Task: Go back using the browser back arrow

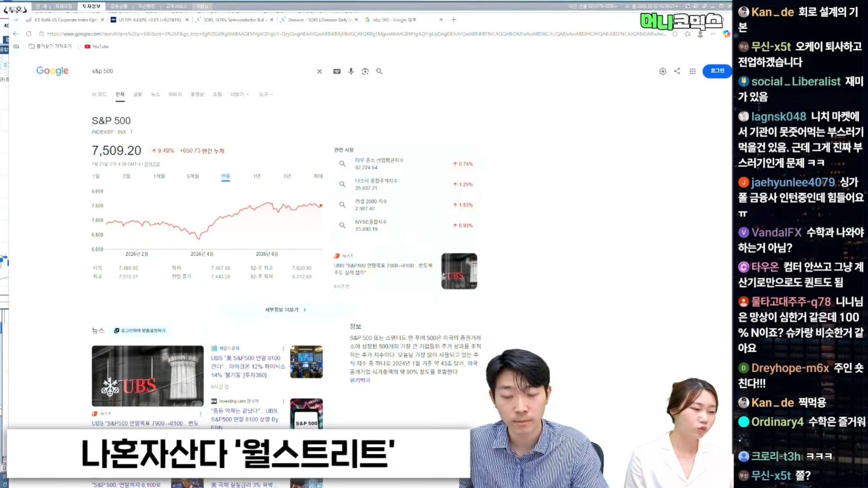Action: [16, 34]
